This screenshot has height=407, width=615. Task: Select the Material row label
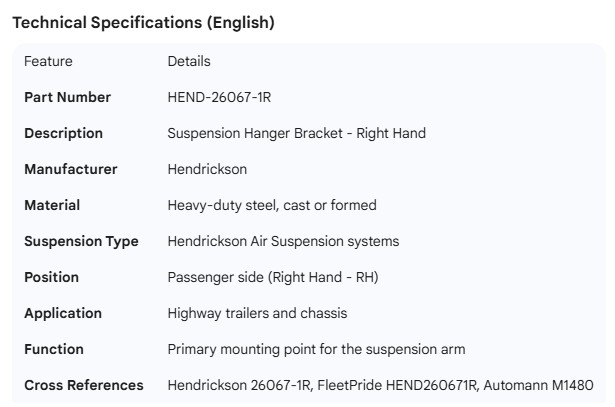point(52,206)
